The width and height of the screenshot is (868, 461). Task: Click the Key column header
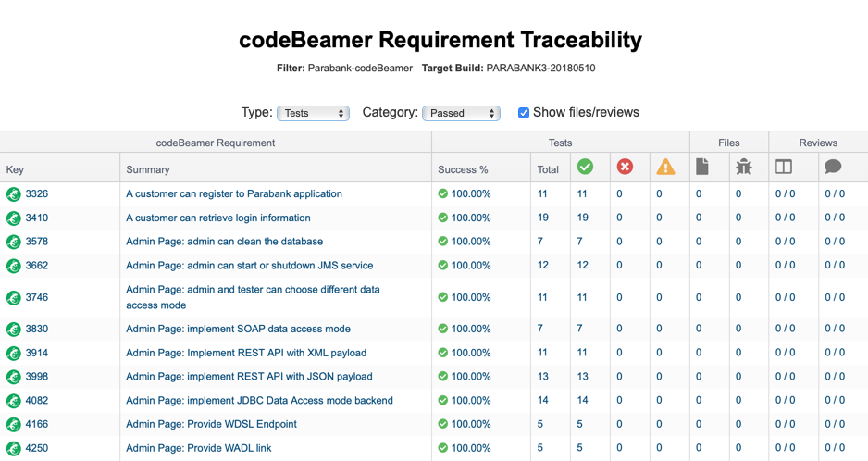(15, 169)
